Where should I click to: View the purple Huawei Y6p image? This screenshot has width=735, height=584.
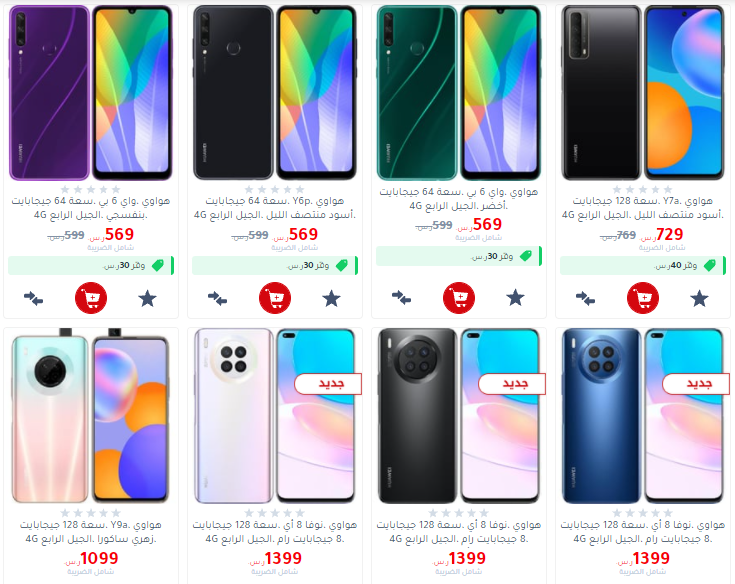(x=91, y=93)
